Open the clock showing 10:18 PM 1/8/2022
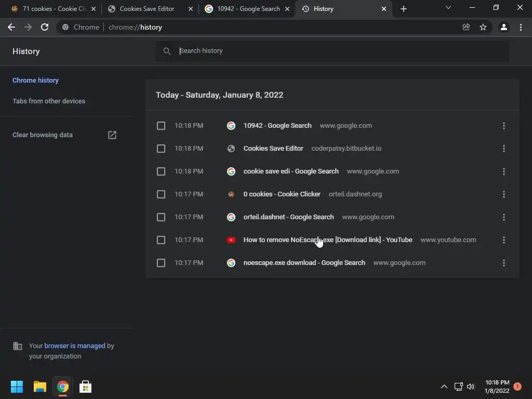532x399 pixels. pos(497,387)
